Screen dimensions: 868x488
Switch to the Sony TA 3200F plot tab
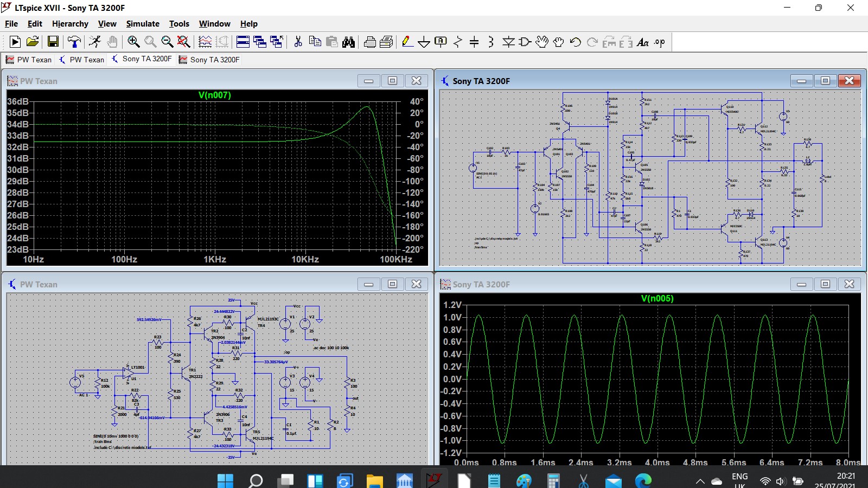pyautogui.click(x=209, y=60)
